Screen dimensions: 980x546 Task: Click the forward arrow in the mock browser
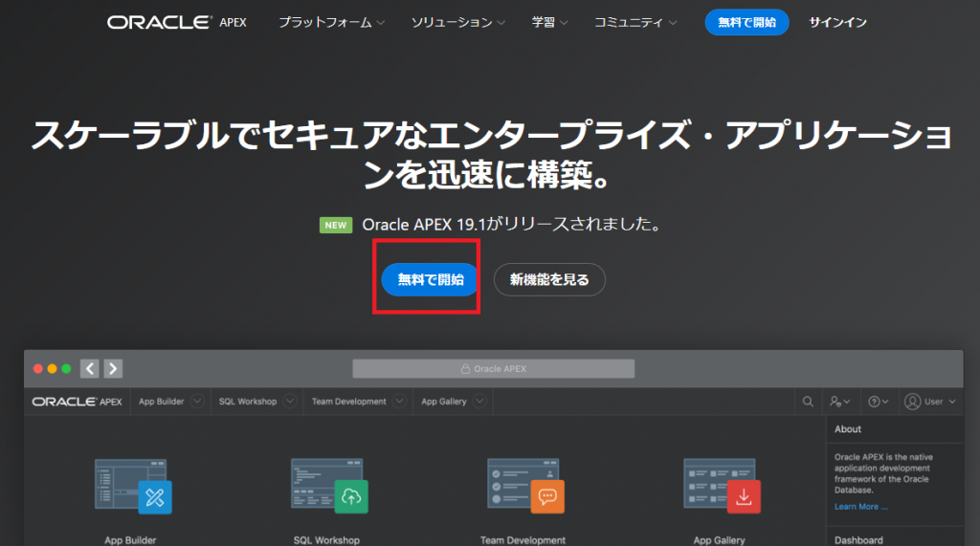(x=113, y=368)
